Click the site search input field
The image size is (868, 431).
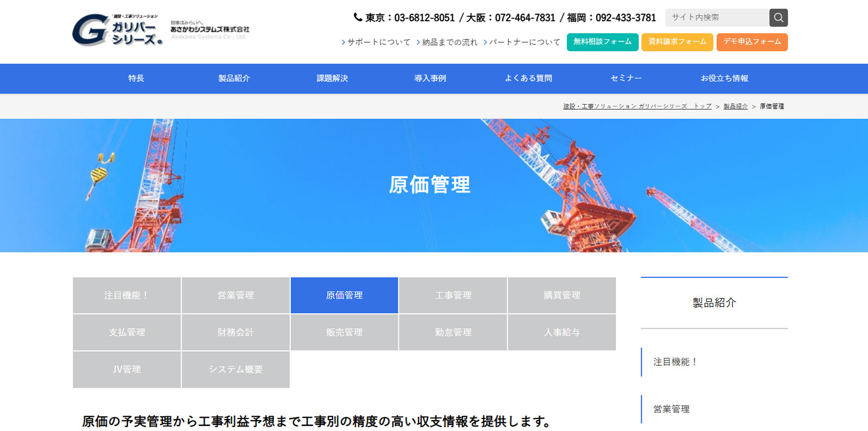coord(717,18)
